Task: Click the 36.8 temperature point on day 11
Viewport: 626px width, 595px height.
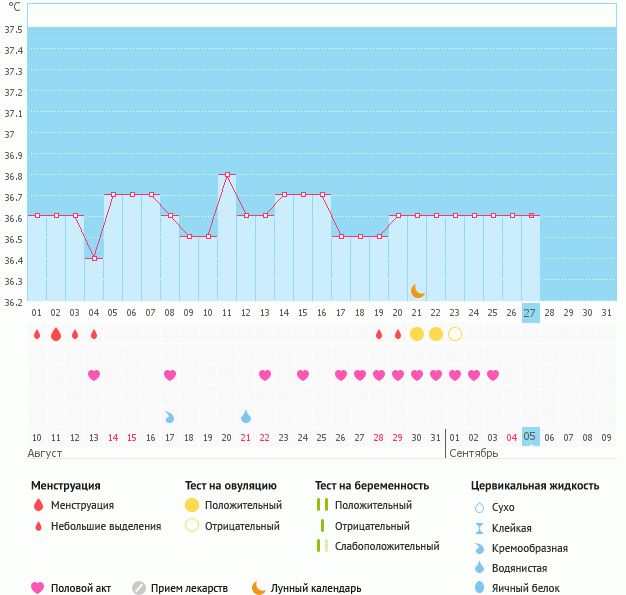Action: (x=227, y=175)
